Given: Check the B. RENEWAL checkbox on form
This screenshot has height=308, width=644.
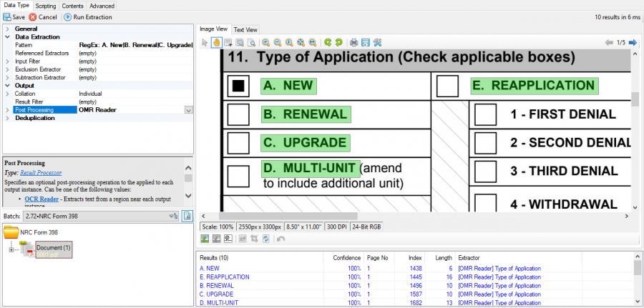Looking at the screenshot, I should 238,114.
